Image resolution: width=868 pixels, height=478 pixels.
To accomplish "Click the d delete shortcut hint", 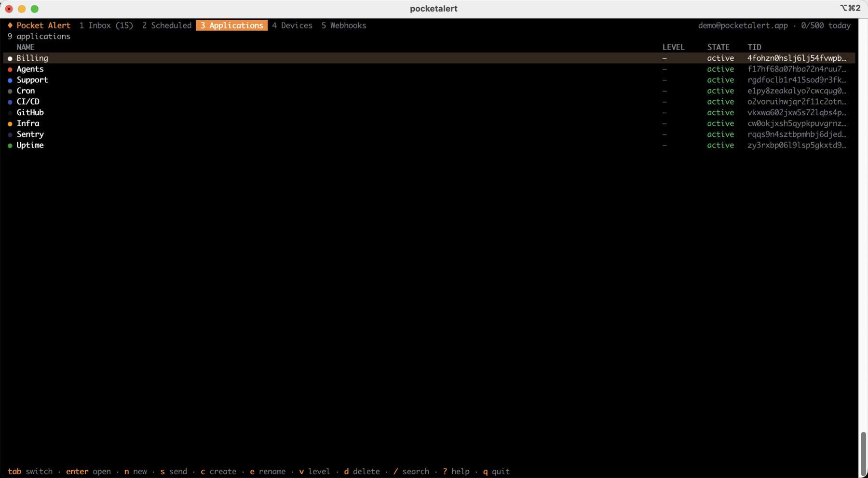I will (362, 471).
